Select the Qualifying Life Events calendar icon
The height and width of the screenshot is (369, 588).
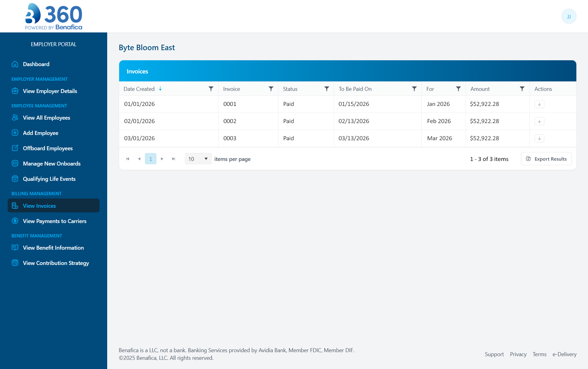tap(15, 179)
